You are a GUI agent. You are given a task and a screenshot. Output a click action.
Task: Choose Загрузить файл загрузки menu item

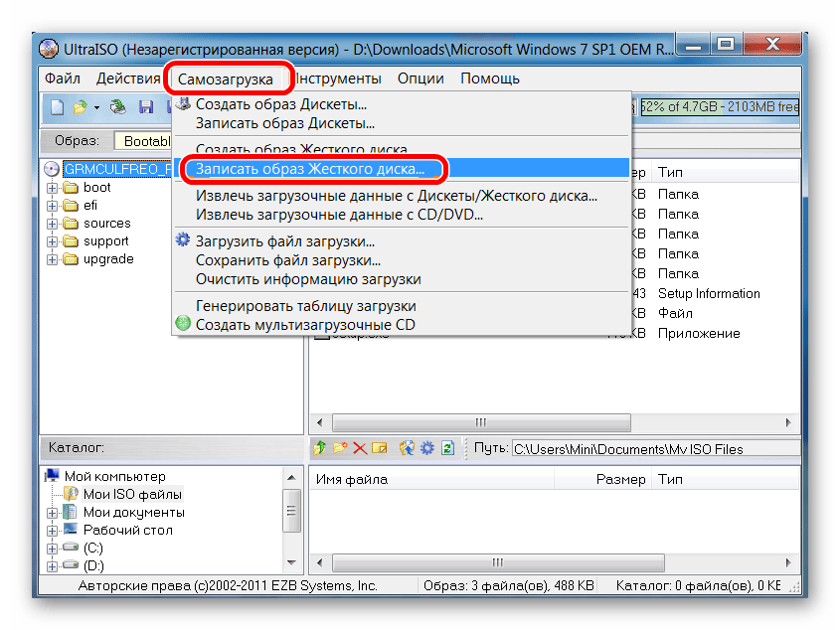[x=284, y=241]
